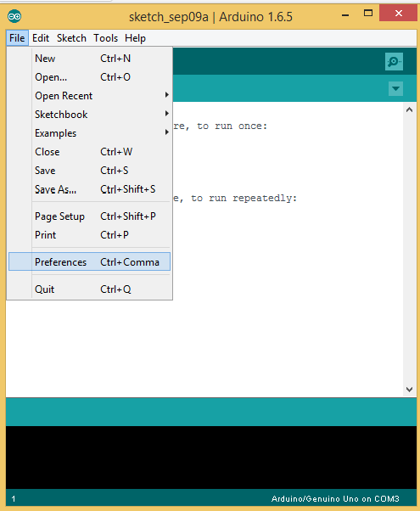Image resolution: width=420 pixels, height=511 pixels.
Task: Open the Edit menu
Action: (x=41, y=38)
